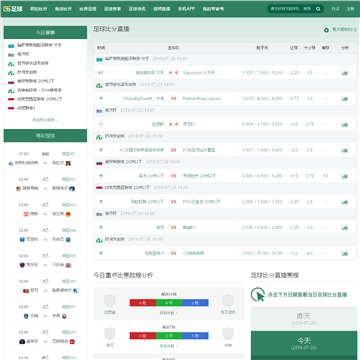Click the 足球比分直播 page heading
Screen dimensions: 360x360
point(111,29)
